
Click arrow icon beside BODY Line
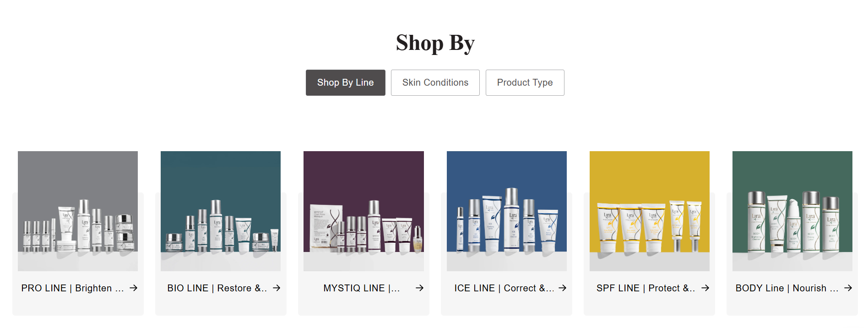[x=848, y=288]
